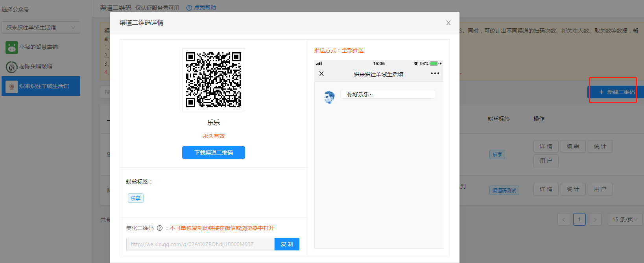The height and width of the screenshot is (263, 644).
Task: Click the signal bars icon in phone preview
Action: point(319,63)
